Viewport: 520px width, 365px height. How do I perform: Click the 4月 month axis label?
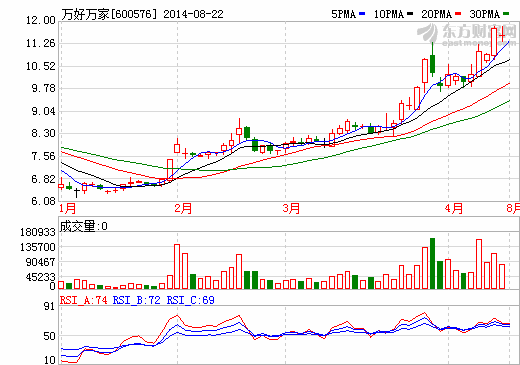454,209
